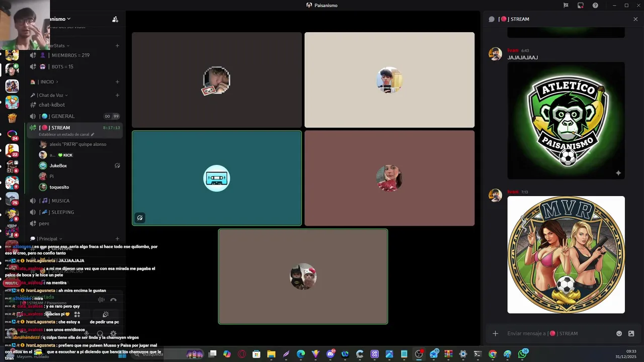Click the plus attachment button in chat box

495,333
